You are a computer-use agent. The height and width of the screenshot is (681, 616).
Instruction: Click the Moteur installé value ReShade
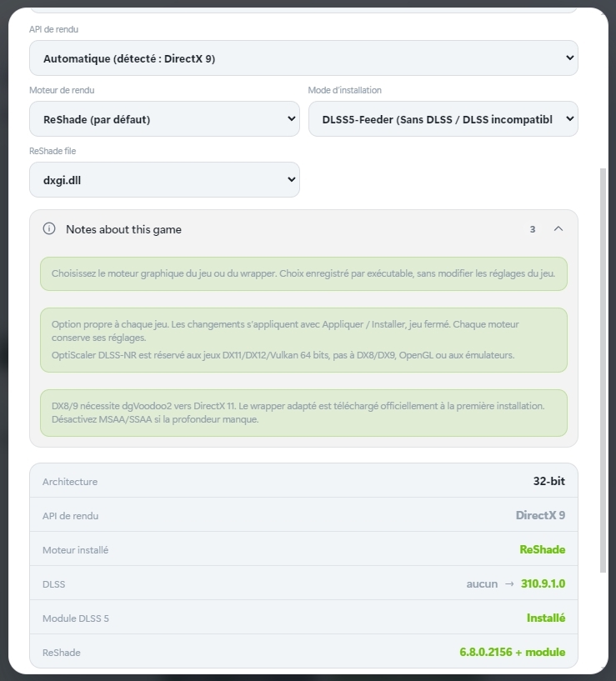542,550
